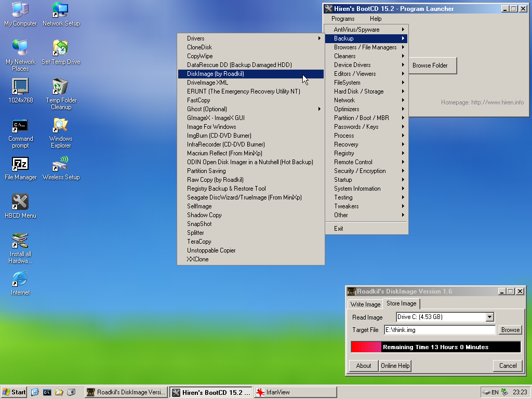Image resolution: width=532 pixels, height=399 pixels.
Task: Open the Wireless Setup desktop icon
Action: tap(61, 164)
